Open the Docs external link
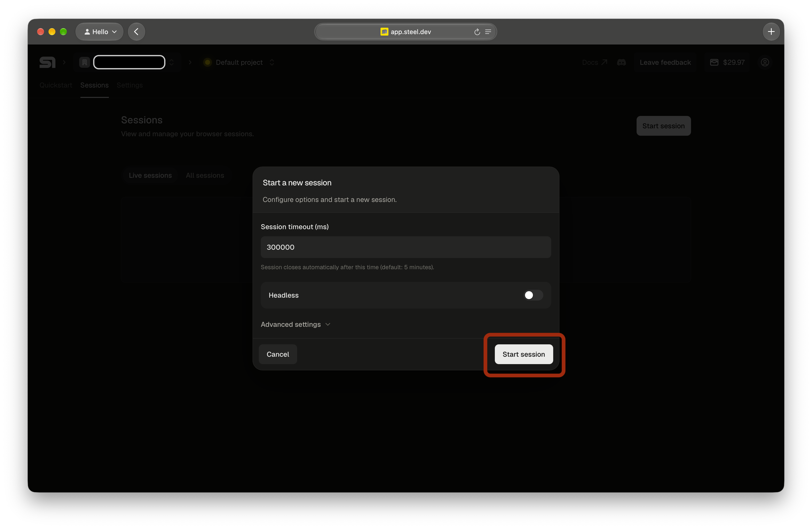The height and width of the screenshot is (529, 812). [x=594, y=62]
